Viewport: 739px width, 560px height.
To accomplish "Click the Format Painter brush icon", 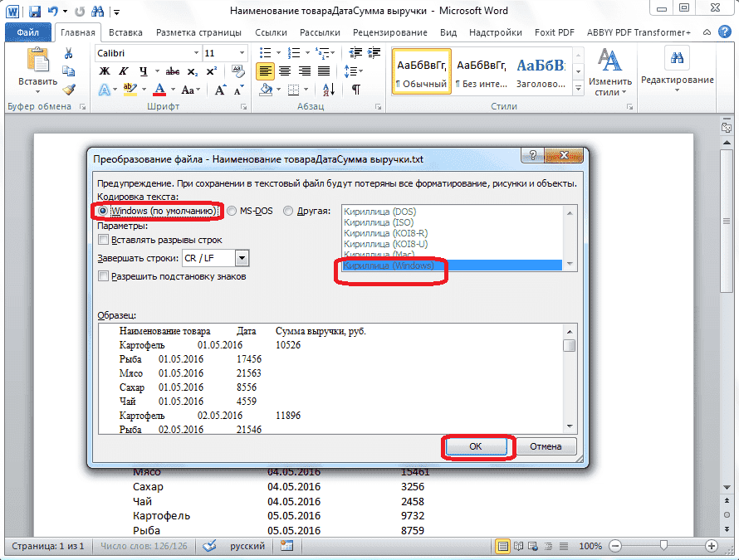I will tap(69, 90).
